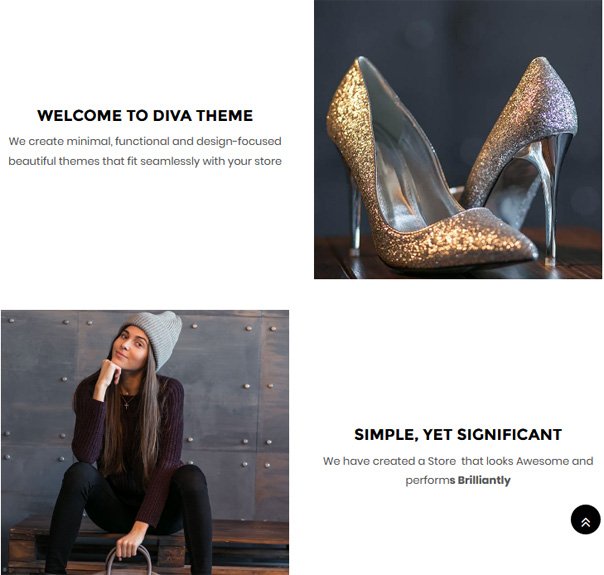Click the black scroll-to-top arrow button
The height and width of the screenshot is (575, 604).
[x=585, y=519]
